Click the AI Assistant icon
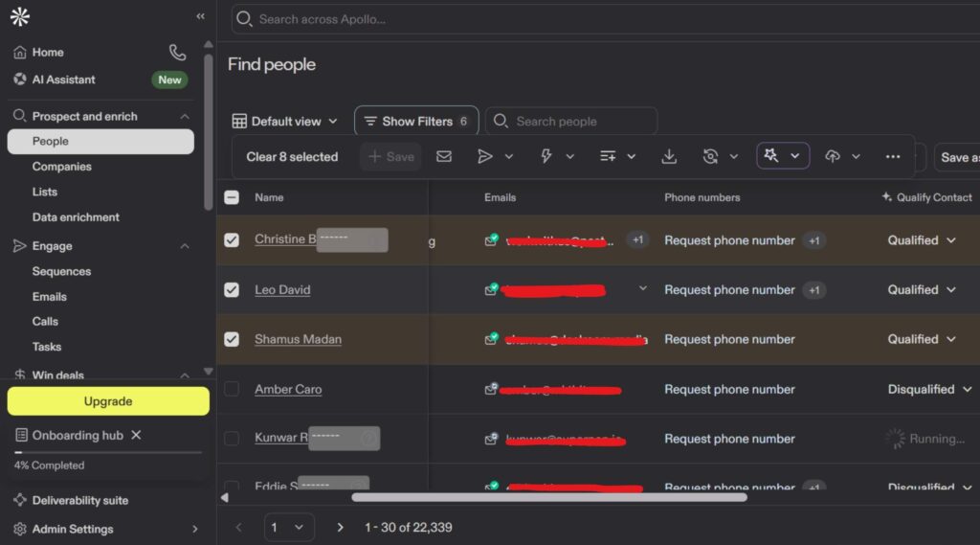Viewport: 980px width, 545px height. click(20, 79)
